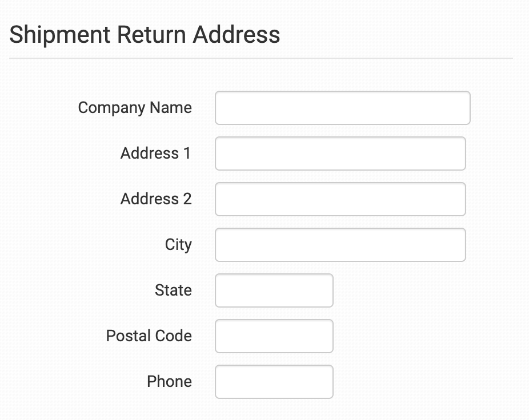The width and height of the screenshot is (529, 420).
Task: Click the "City" field label
Action: click(178, 245)
